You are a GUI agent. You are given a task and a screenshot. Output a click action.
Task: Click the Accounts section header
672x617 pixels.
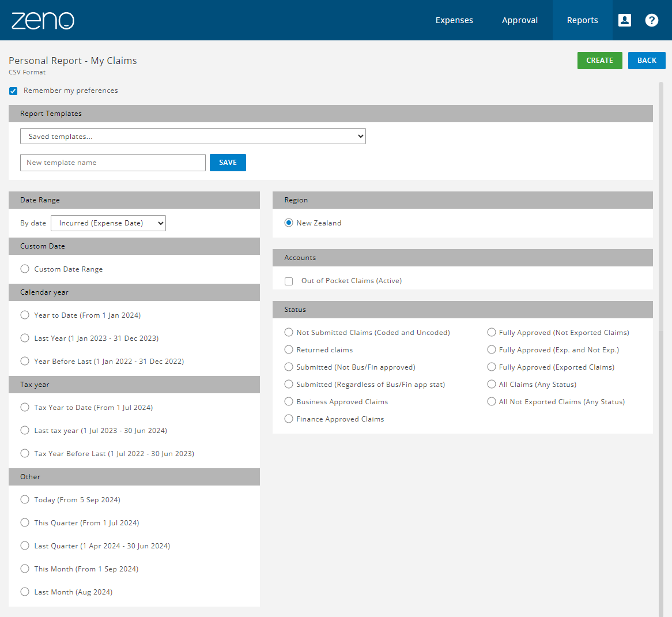(463, 258)
